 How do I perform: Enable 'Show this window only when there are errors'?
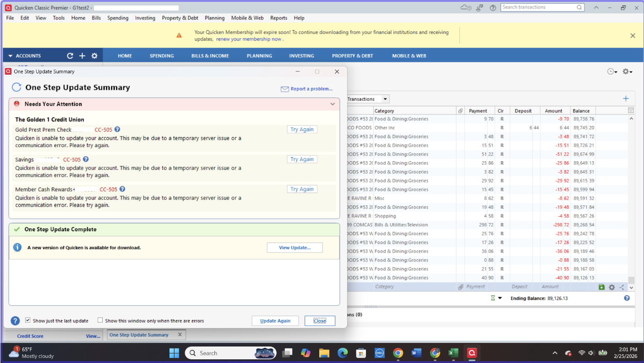tap(100, 320)
